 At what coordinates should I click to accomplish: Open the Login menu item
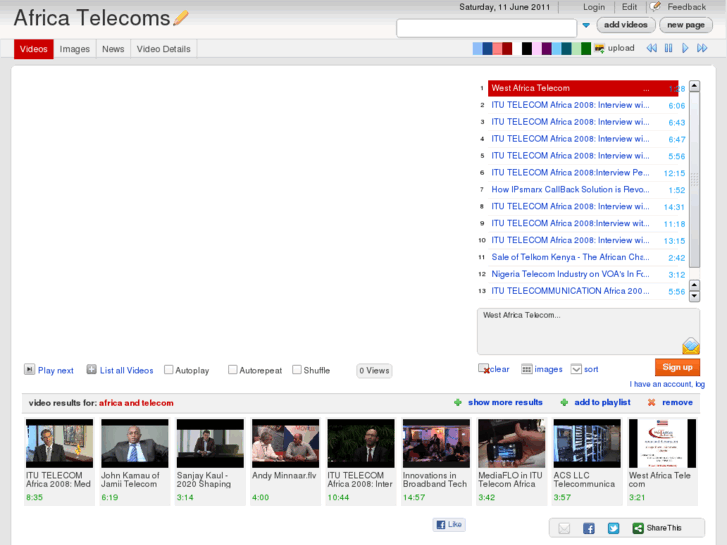point(594,7)
